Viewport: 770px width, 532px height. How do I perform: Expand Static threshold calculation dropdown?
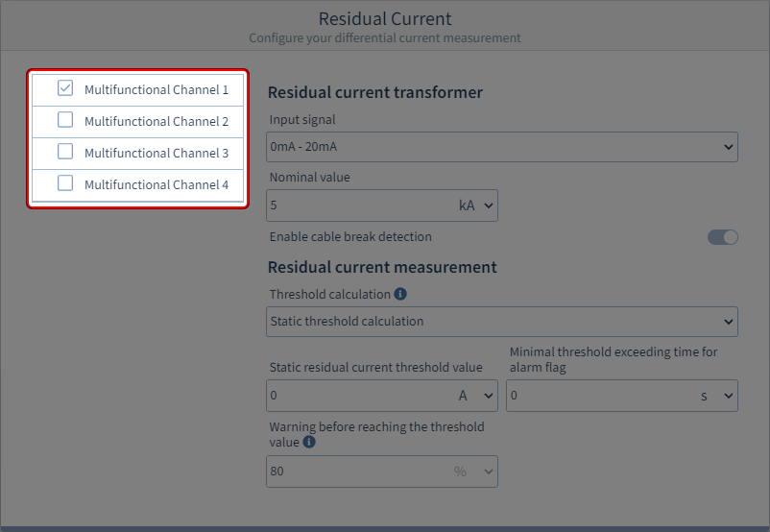point(501,321)
